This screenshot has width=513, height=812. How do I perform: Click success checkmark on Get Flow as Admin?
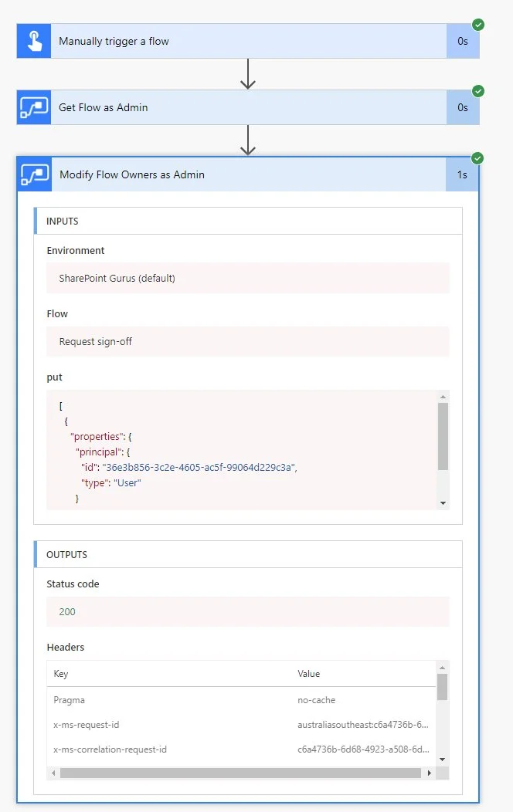(x=478, y=91)
